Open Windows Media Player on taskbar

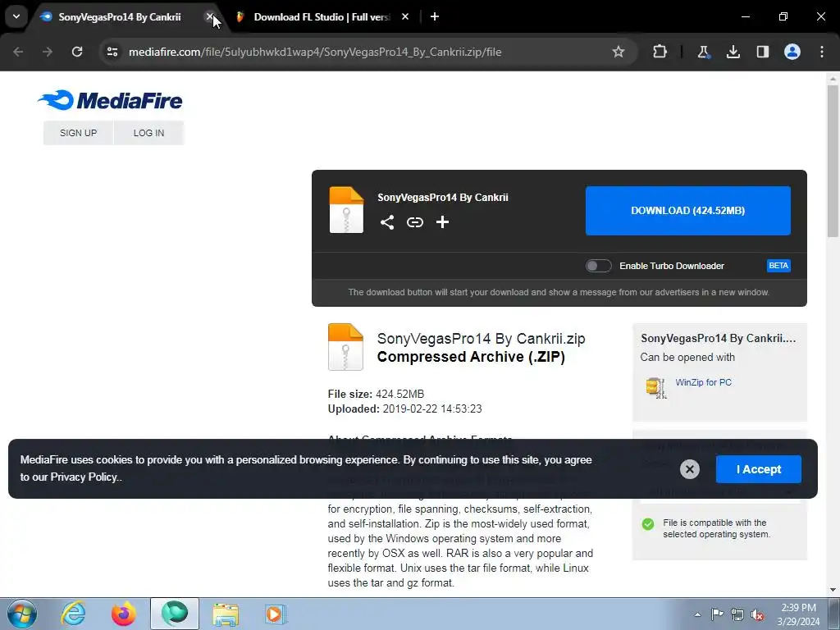click(276, 614)
